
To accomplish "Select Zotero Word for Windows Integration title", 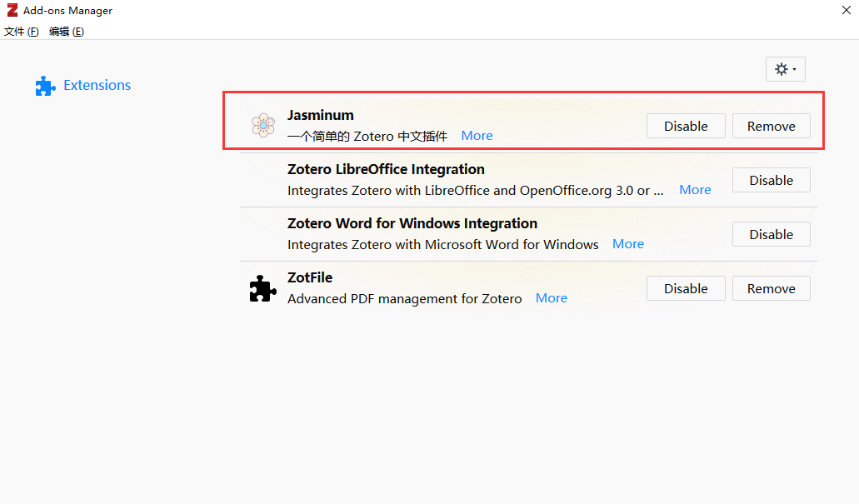I will tap(412, 223).
